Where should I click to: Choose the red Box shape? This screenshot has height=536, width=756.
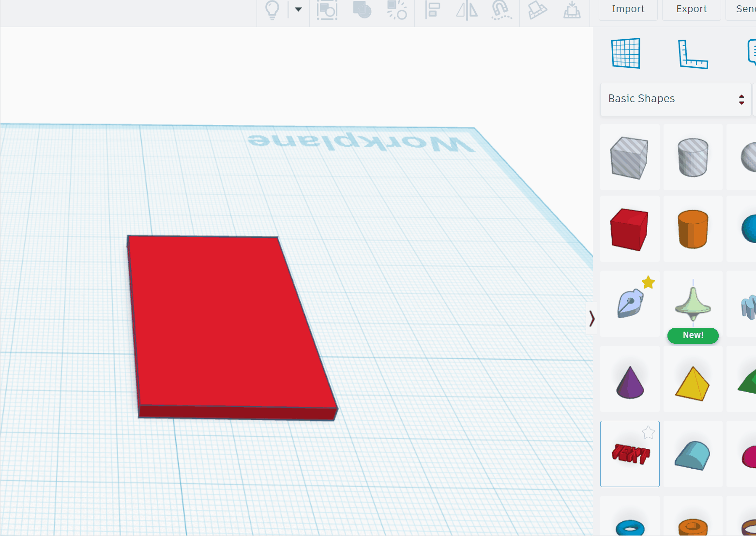[630, 229]
